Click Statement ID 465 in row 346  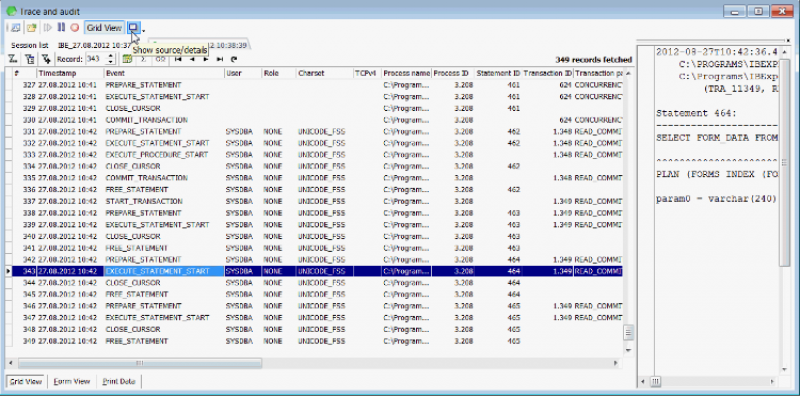[x=498, y=306]
